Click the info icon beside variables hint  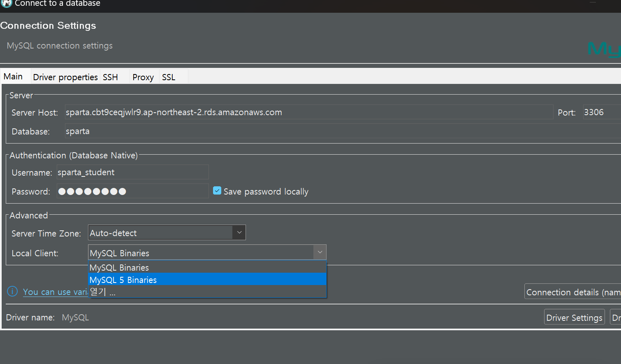12,292
